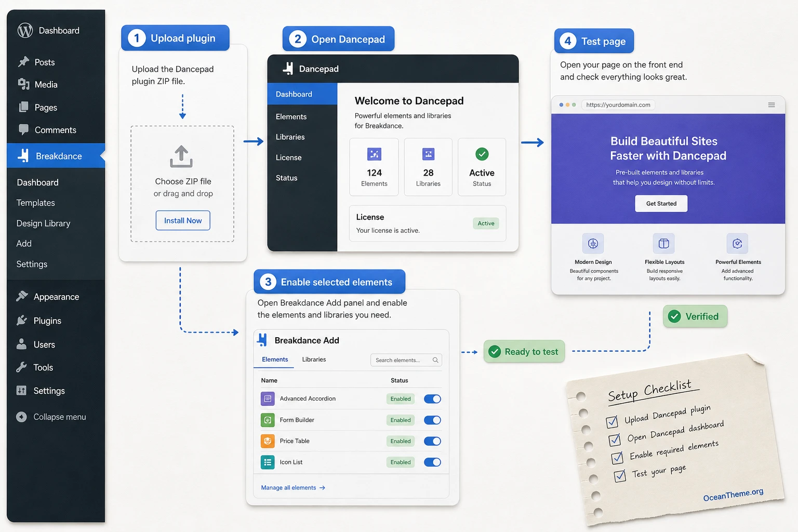Disable the Advanced Accordion toggle
Screen dimensions: 798x532
(x=432, y=399)
